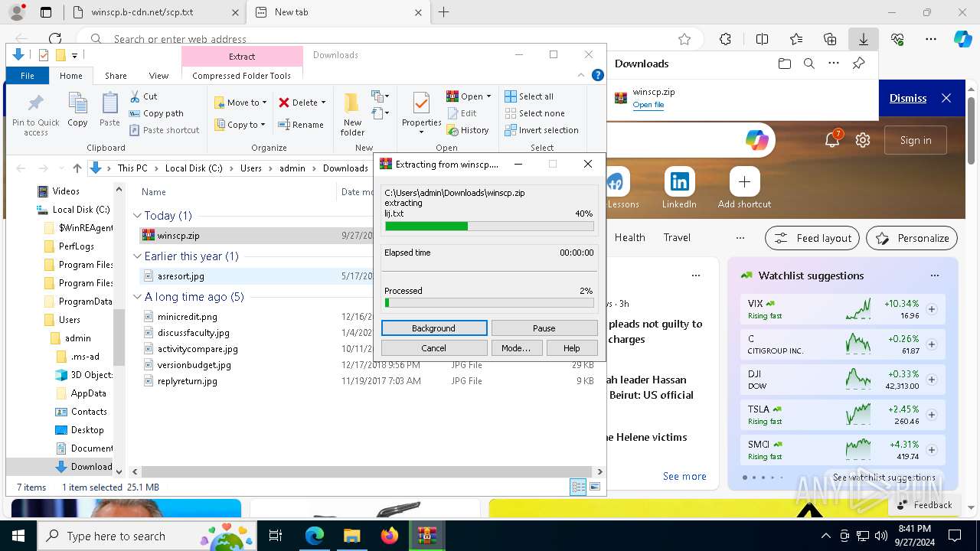
Task: Click Select none in ribbon
Action: (x=534, y=113)
